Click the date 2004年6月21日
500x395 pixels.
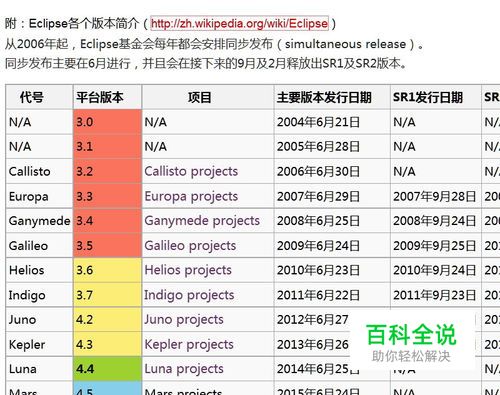click(x=318, y=122)
